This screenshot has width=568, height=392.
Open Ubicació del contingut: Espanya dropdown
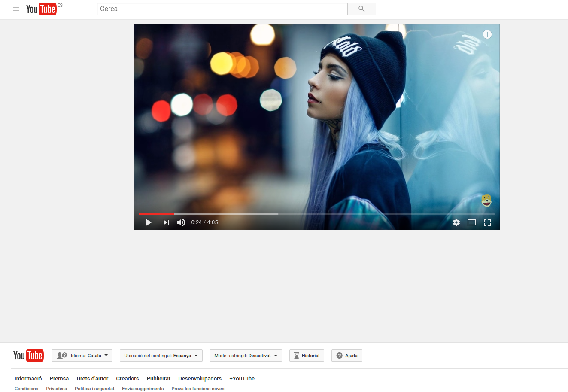pos(161,356)
